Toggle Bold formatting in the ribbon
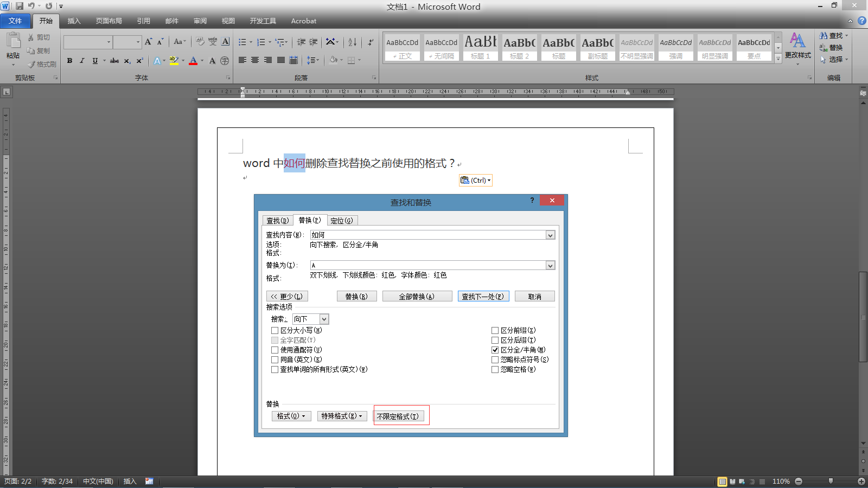 point(69,61)
